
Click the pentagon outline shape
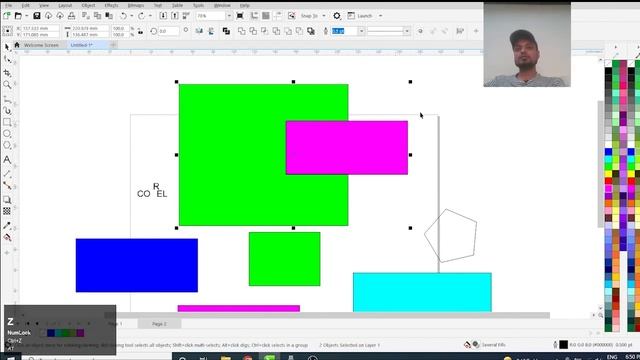pos(451,236)
